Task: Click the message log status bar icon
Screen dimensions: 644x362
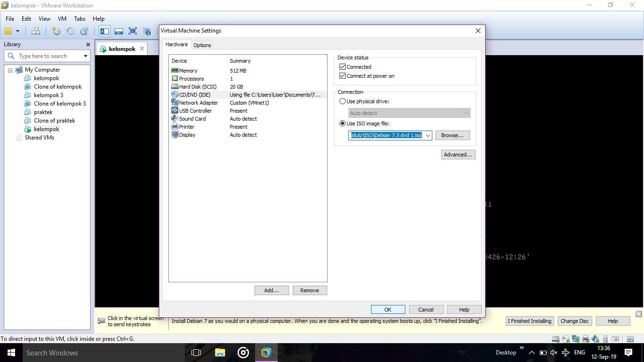Action: (630, 339)
